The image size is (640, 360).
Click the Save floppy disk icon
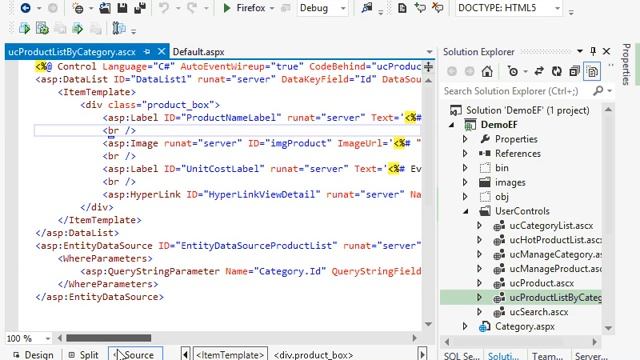click(122, 8)
